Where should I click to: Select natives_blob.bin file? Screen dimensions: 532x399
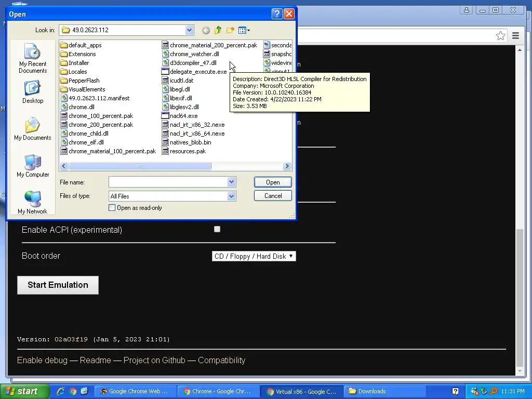[x=187, y=142]
